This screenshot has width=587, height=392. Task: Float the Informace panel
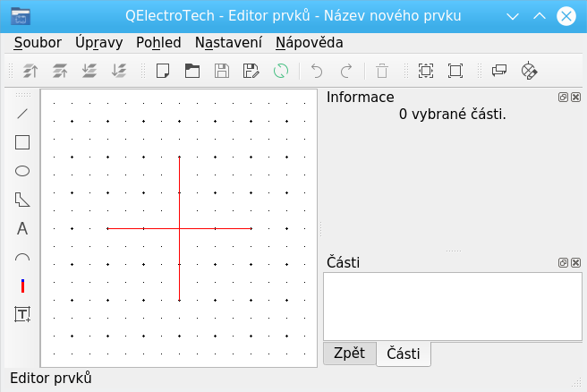pos(563,97)
